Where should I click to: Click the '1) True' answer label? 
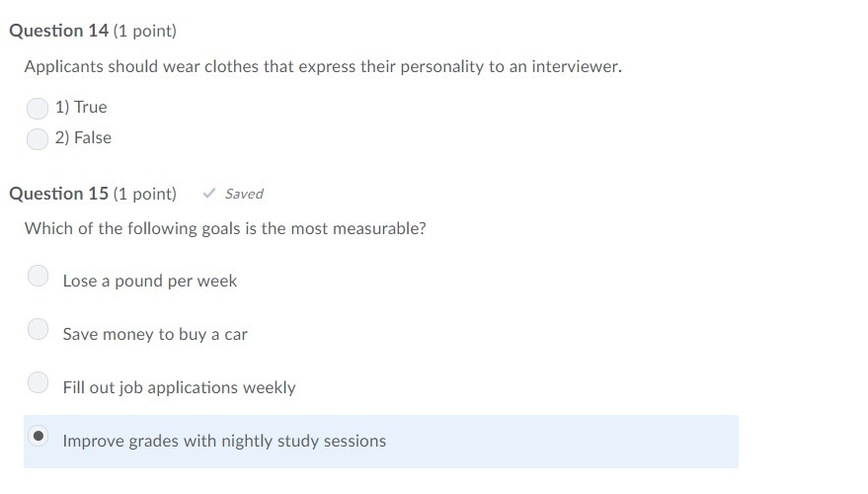click(x=81, y=107)
